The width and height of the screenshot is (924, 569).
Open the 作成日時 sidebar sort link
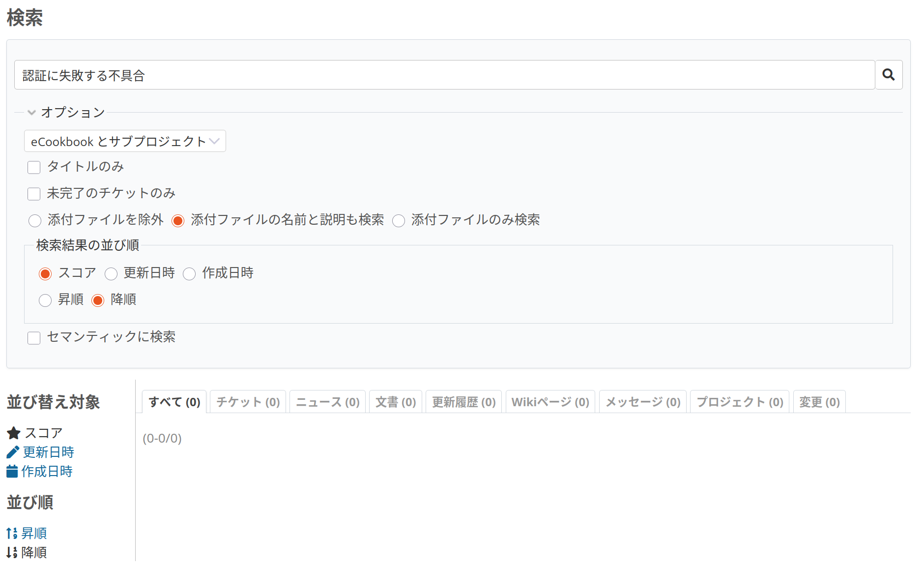pos(47,471)
